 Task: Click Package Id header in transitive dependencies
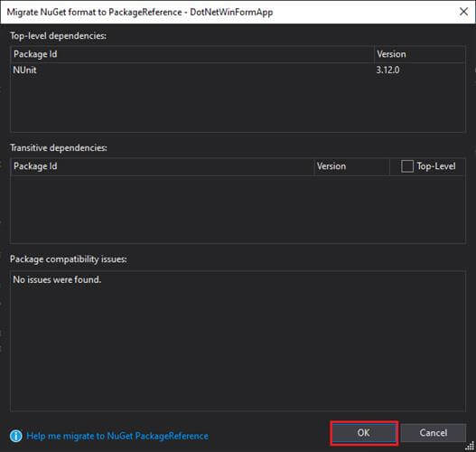(35, 166)
